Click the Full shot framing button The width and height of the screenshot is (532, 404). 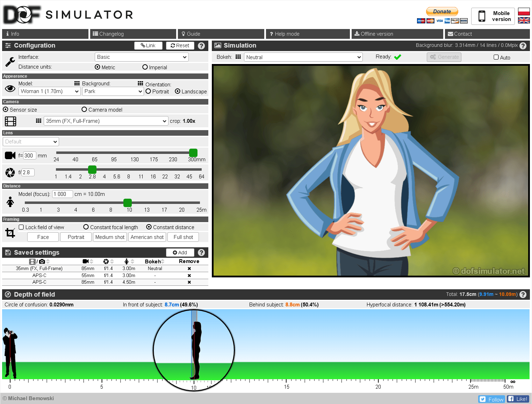183,237
